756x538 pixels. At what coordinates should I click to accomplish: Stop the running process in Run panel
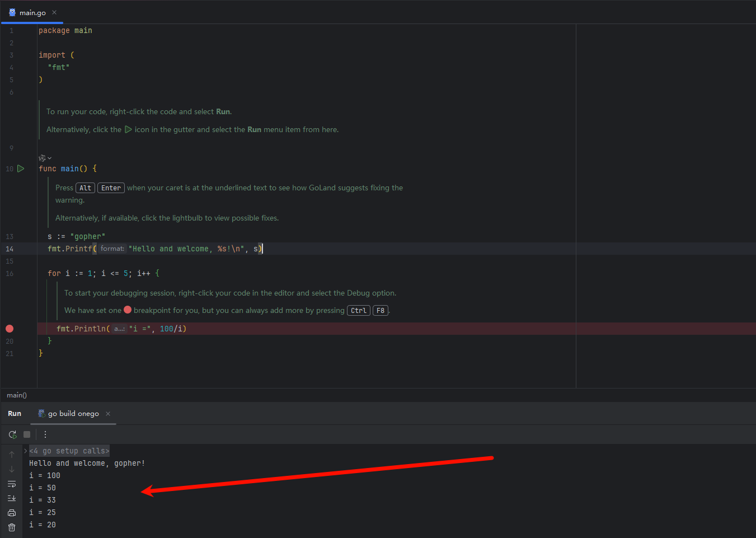(27, 434)
